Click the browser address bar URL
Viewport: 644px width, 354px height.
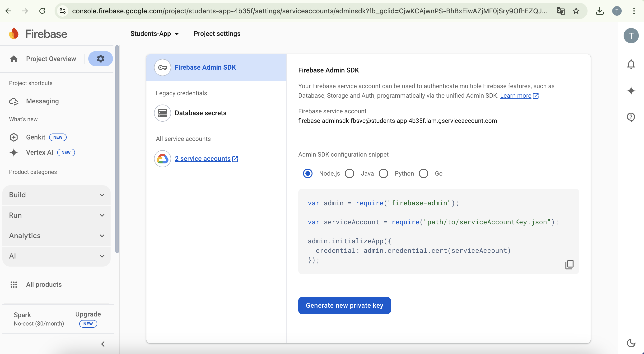coord(309,11)
